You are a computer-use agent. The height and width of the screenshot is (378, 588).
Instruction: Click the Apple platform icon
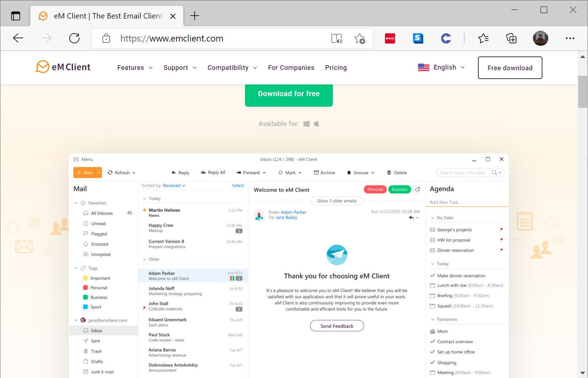(316, 123)
